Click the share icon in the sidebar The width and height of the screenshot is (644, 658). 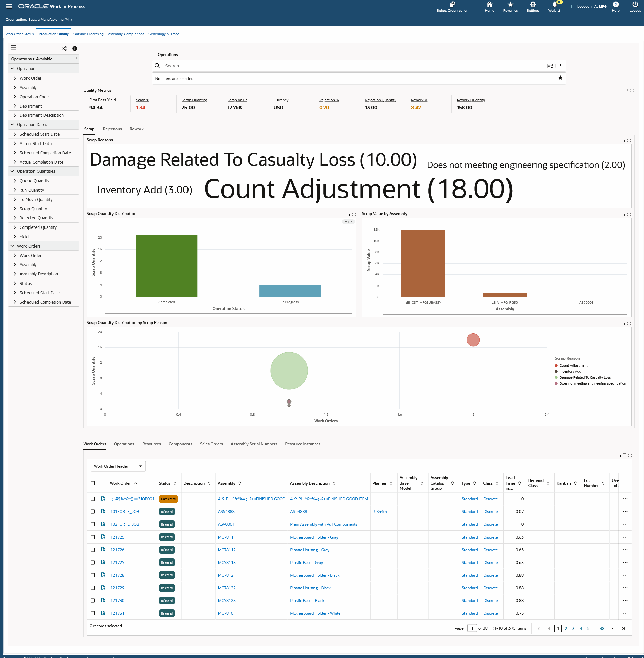click(x=64, y=48)
